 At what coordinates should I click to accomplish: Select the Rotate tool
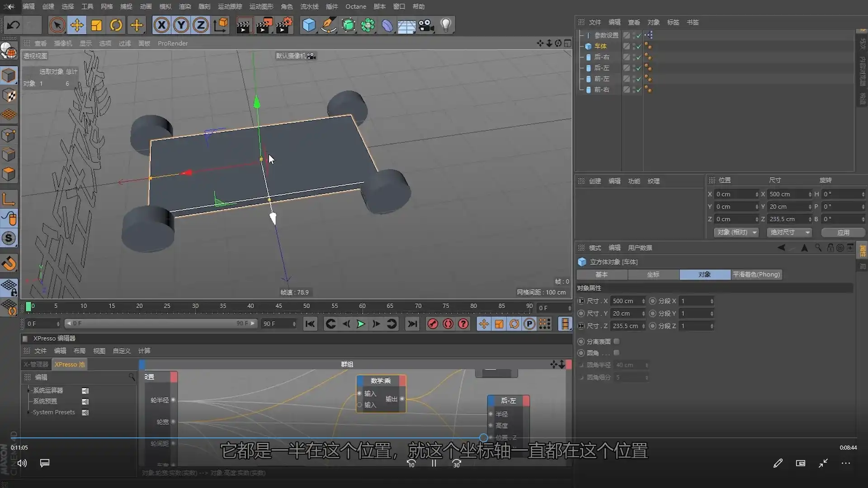pos(116,25)
